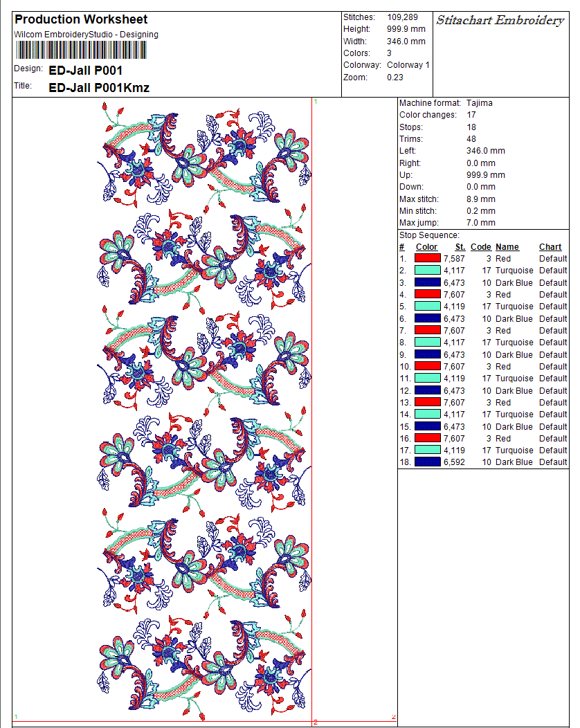Click the Color column header

[426, 247]
